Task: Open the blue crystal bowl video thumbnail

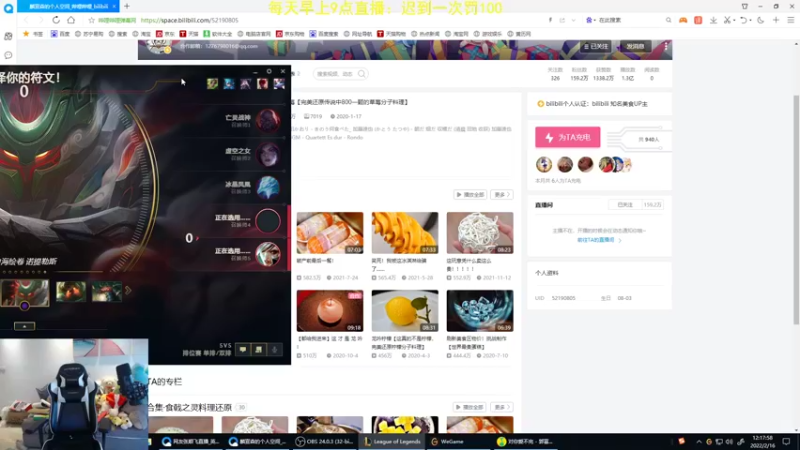Action: point(480,311)
